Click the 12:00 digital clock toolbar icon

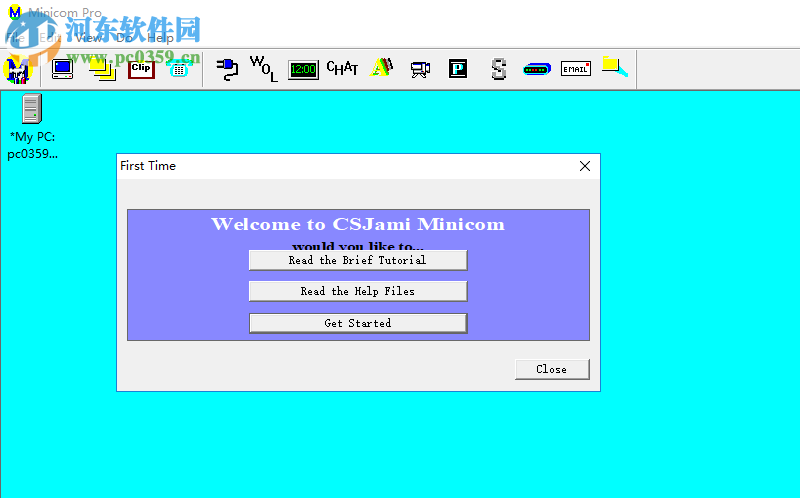tap(303, 69)
